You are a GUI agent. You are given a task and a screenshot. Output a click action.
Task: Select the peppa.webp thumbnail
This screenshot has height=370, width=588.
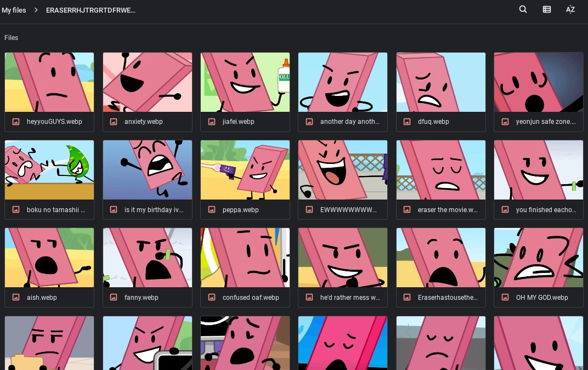[245, 170]
